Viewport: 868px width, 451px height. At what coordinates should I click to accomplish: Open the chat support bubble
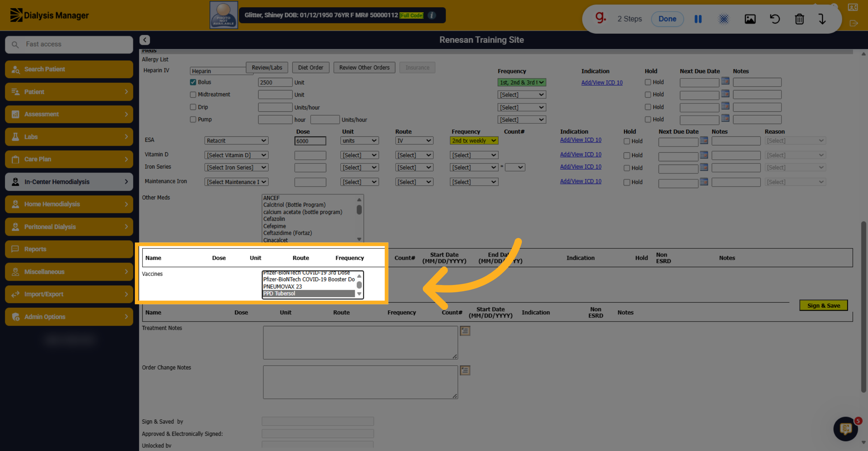(846, 429)
